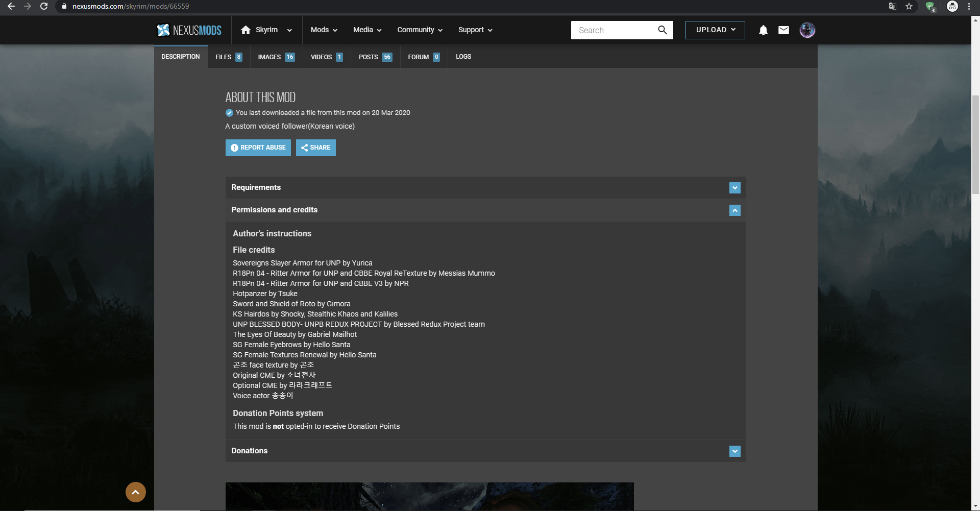This screenshot has height=511, width=980.
Task: Open the Upload dropdown button
Action: pyautogui.click(x=715, y=30)
